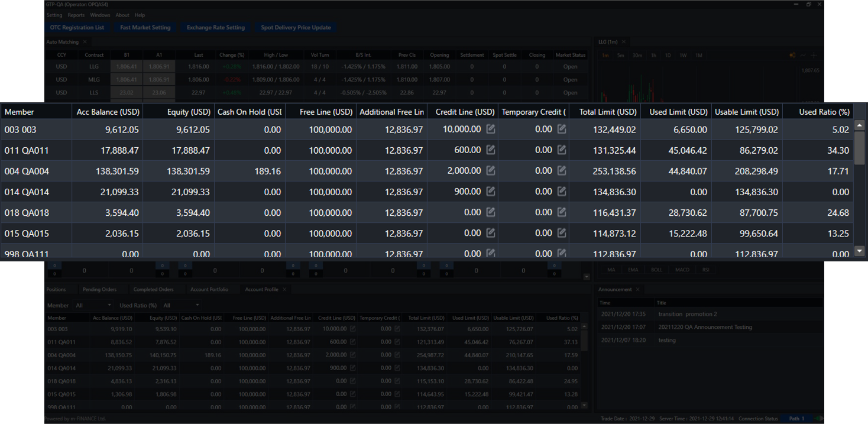Edit Credit Line for 004 QA004 in enlarged table
The width and height of the screenshot is (868, 424).
click(x=490, y=171)
